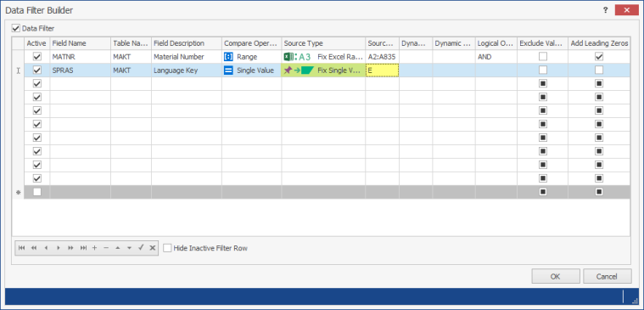Click the Logical O... column header
This screenshot has width=644, height=310.
pyautogui.click(x=496, y=43)
